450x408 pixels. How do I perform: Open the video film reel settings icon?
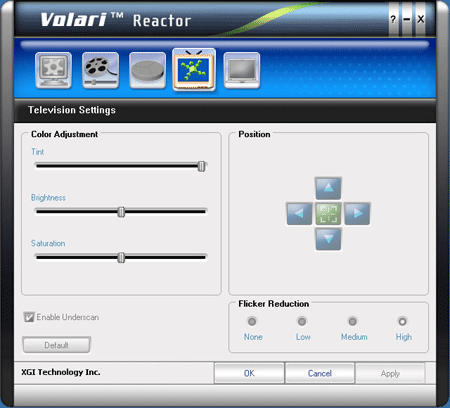pyautogui.click(x=100, y=70)
